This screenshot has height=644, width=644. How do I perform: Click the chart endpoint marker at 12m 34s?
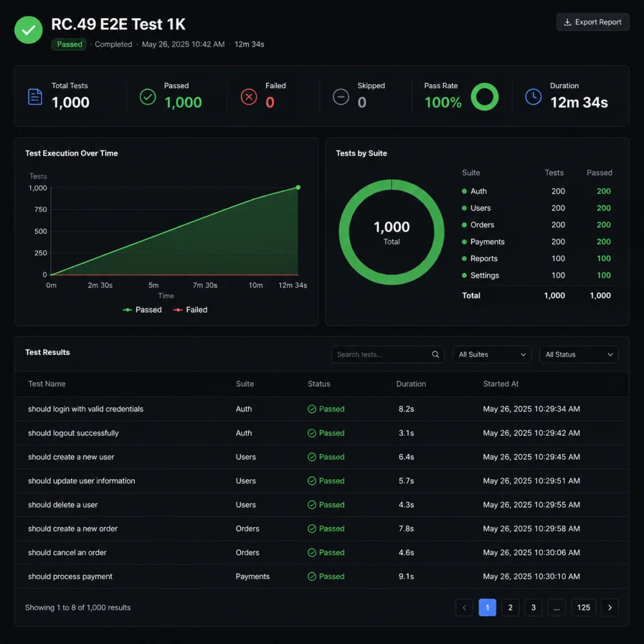click(x=298, y=187)
